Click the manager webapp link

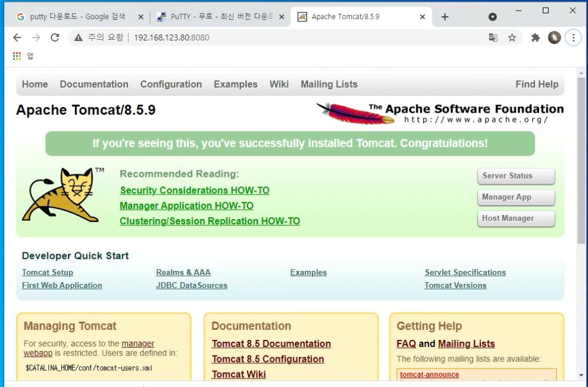tap(137, 344)
